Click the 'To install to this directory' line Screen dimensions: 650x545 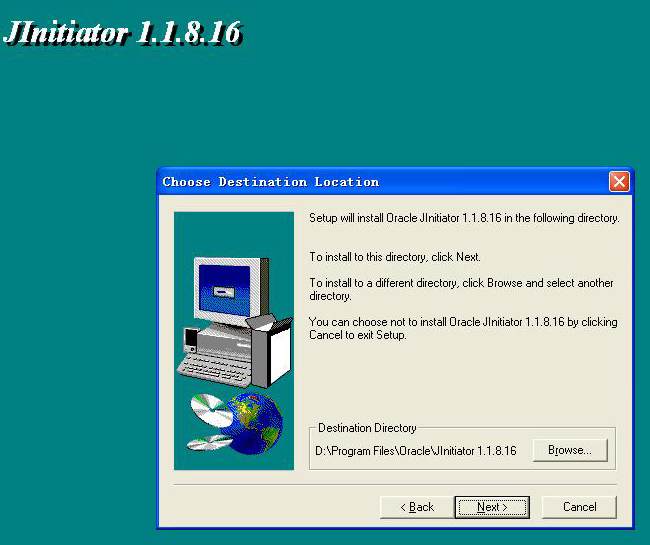(394, 257)
